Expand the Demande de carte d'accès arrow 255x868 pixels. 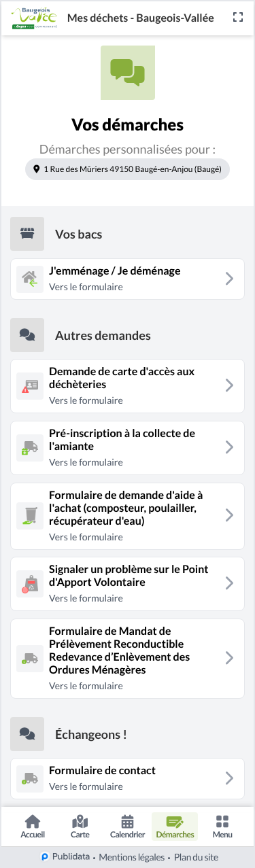coord(230,385)
